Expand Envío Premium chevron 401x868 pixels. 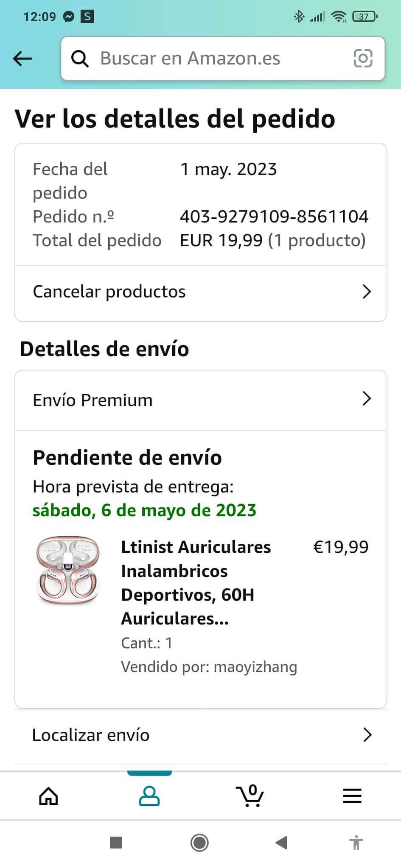pyautogui.click(x=367, y=398)
